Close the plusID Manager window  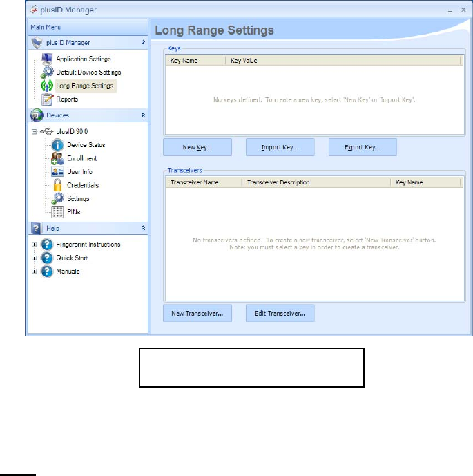click(x=463, y=10)
